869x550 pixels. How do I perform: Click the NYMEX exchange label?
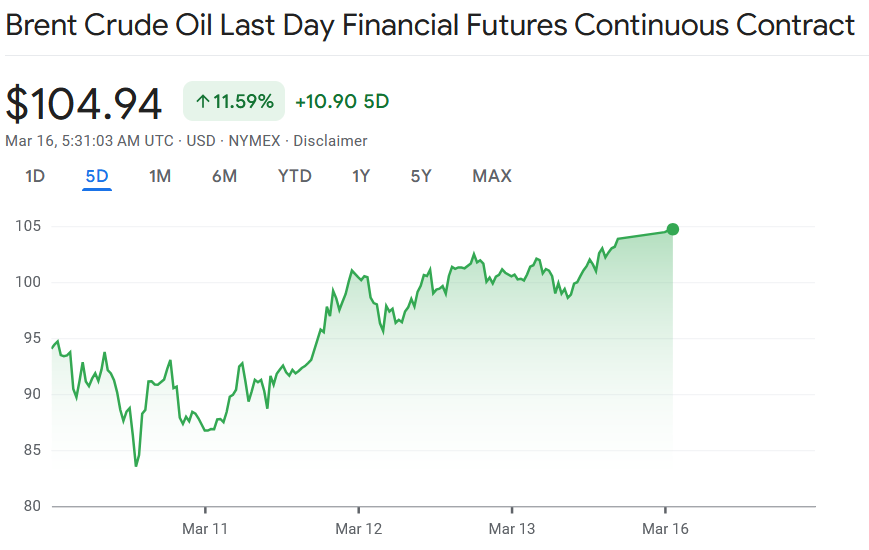256,141
